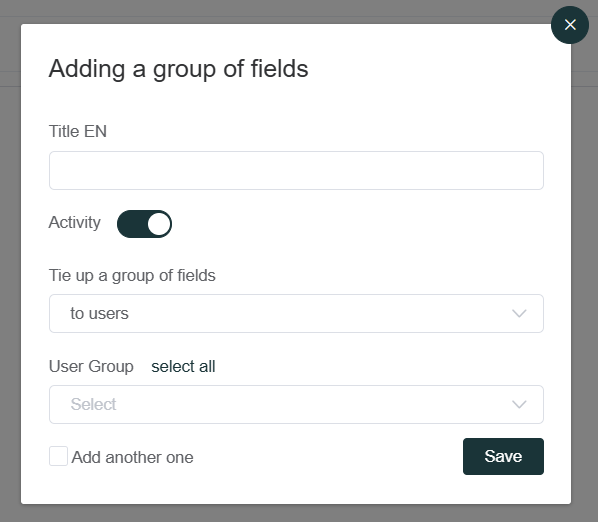This screenshot has height=522, width=598.
Task: Click the 'Activity' label text
Action: [75, 223]
